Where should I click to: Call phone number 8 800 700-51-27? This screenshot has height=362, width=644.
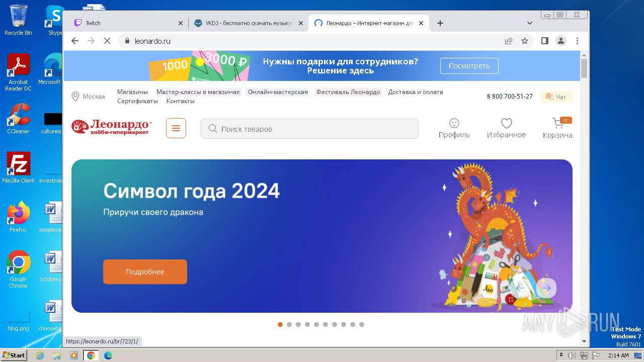[x=510, y=97]
